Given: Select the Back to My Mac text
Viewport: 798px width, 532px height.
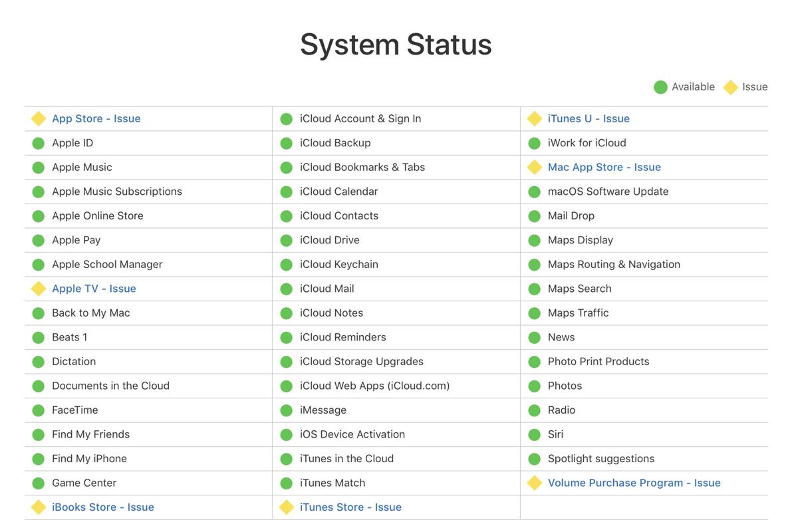Looking at the screenshot, I should click(91, 313).
